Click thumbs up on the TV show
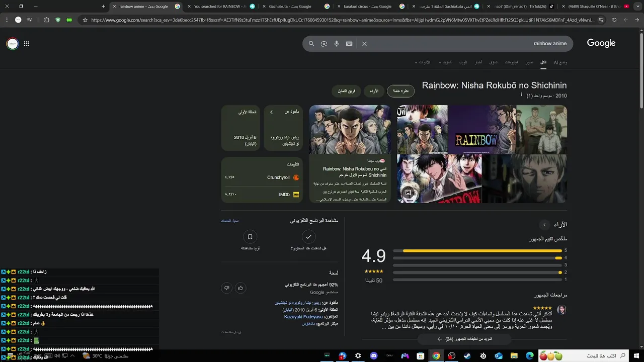The height and width of the screenshot is (362, 644). pos(240,288)
